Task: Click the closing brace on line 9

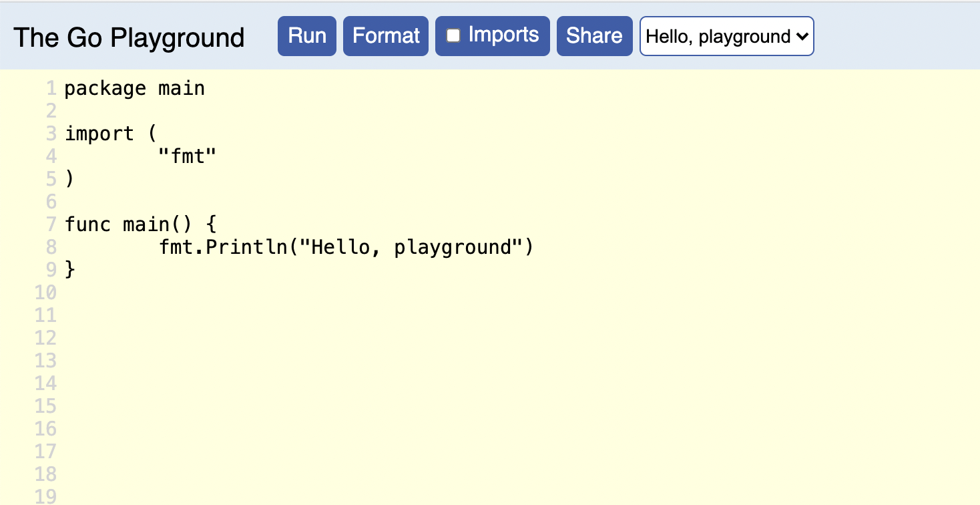Action: 70,270
